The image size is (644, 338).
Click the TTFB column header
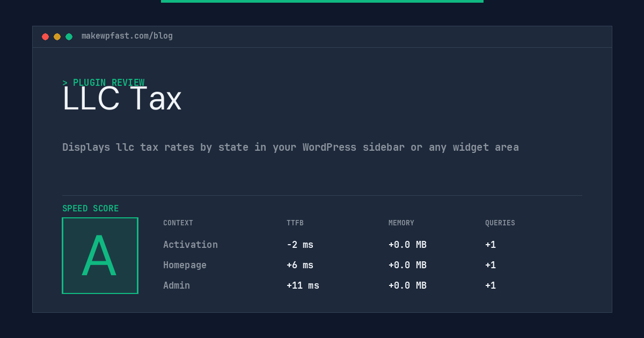point(295,223)
